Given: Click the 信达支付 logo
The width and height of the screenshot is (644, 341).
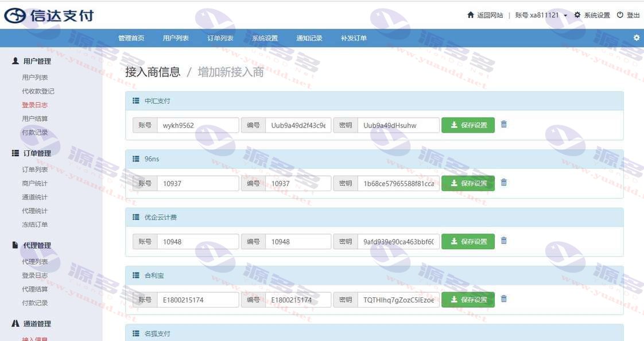Looking at the screenshot, I should pos(49,15).
